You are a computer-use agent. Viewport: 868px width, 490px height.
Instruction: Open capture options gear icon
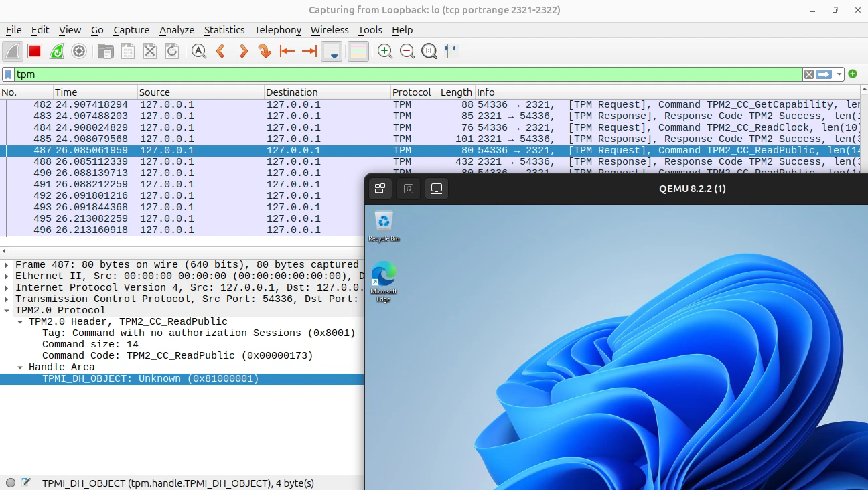(x=79, y=51)
